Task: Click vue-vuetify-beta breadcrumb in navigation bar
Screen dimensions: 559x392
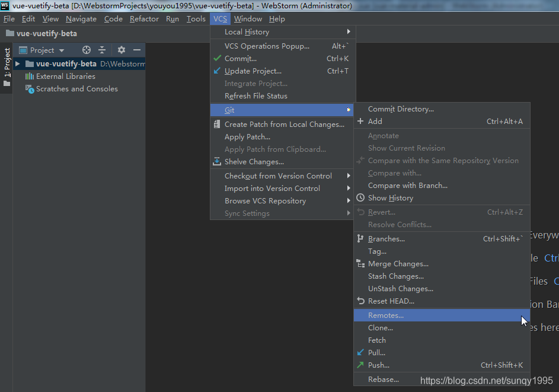Action: click(41, 34)
